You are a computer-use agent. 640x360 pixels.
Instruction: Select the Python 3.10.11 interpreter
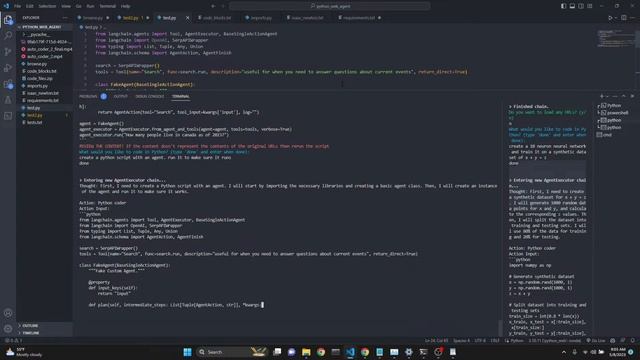(554, 340)
